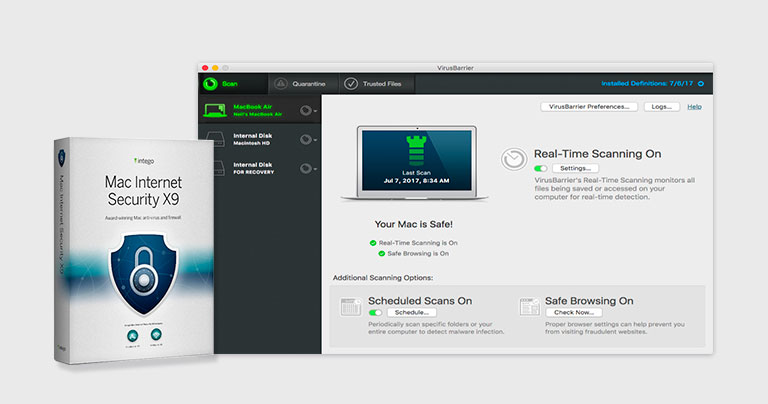Select Internal Disk Macintosh HD
Image resolution: width=768 pixels, height=404 pixels.
point(260,139)
